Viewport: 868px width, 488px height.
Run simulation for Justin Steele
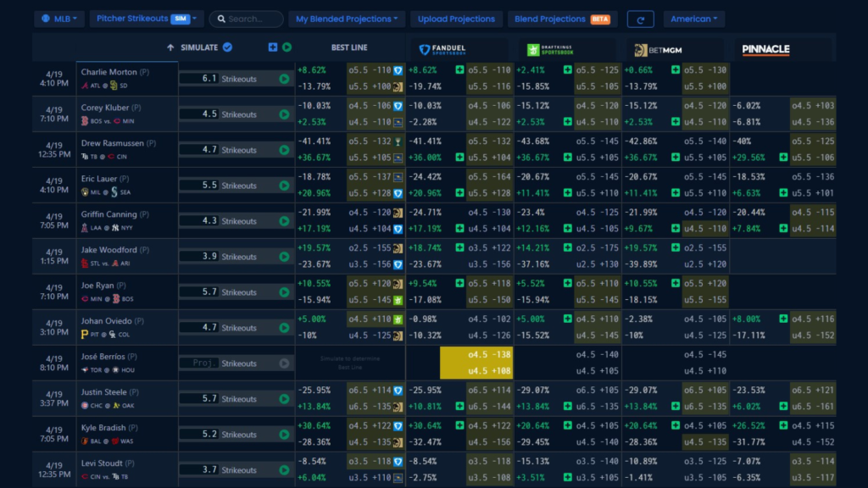(284, 399)
